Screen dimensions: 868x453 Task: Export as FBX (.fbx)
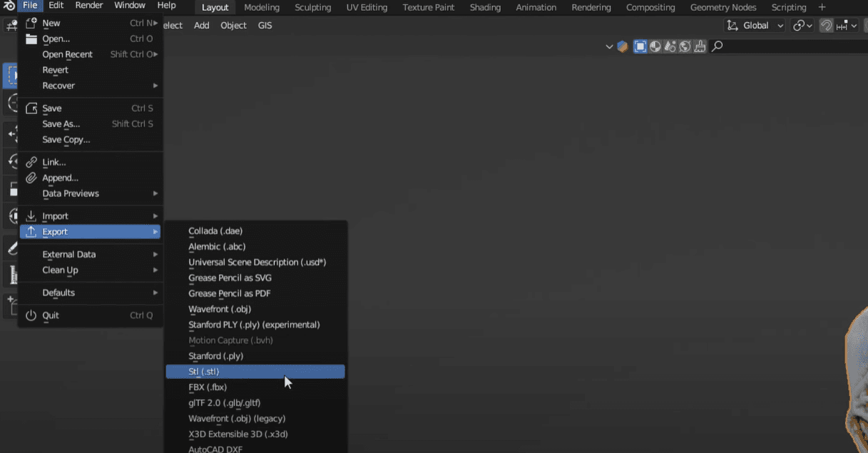(255, 387)
